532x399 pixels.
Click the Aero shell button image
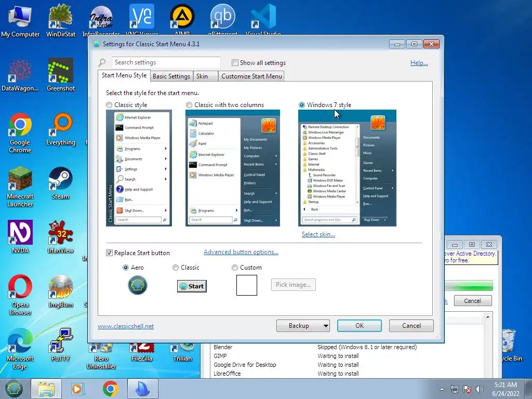click(137, 285)
